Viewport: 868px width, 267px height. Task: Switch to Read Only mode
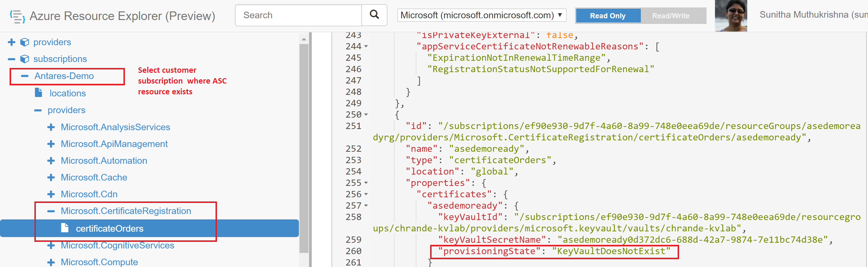[608, 16]
